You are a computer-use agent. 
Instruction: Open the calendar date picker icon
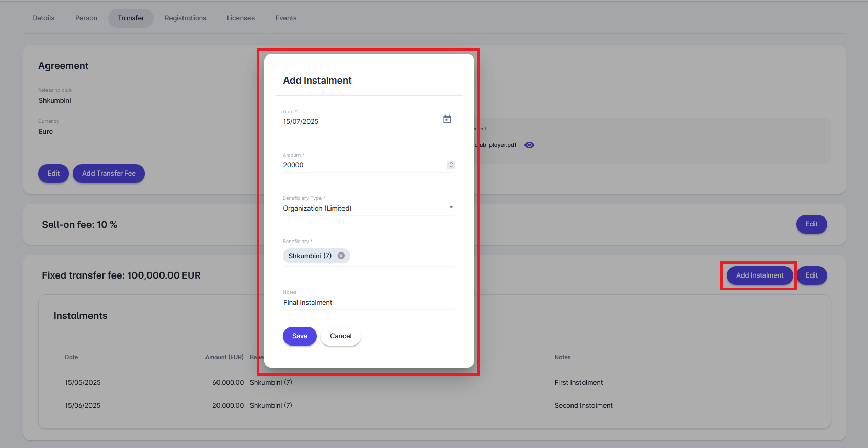pyautogui.click(x=447, y=120)
